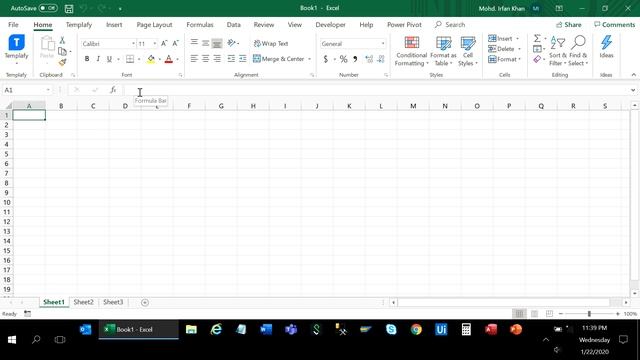
Task: Switch to Power Pivot tab
Action: 404,24
